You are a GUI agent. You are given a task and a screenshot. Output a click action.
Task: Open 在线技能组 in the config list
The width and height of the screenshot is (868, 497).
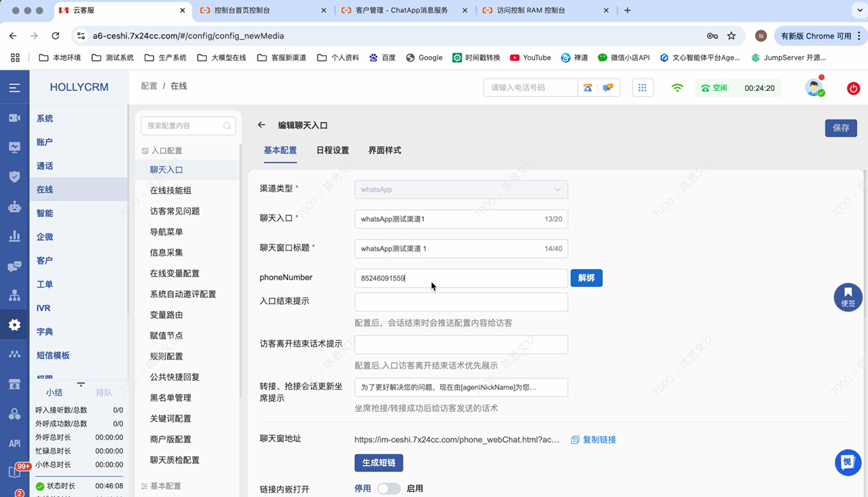tap(170, 190)
